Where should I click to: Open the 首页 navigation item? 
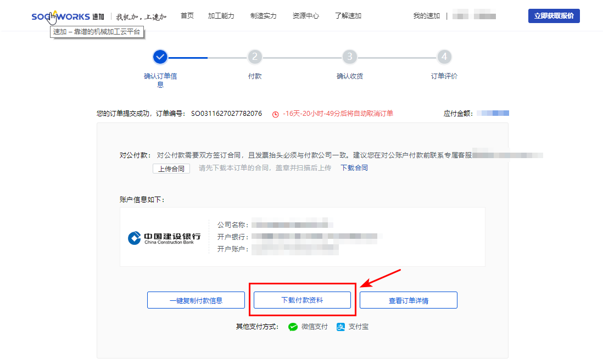click(x=187, y=16)
